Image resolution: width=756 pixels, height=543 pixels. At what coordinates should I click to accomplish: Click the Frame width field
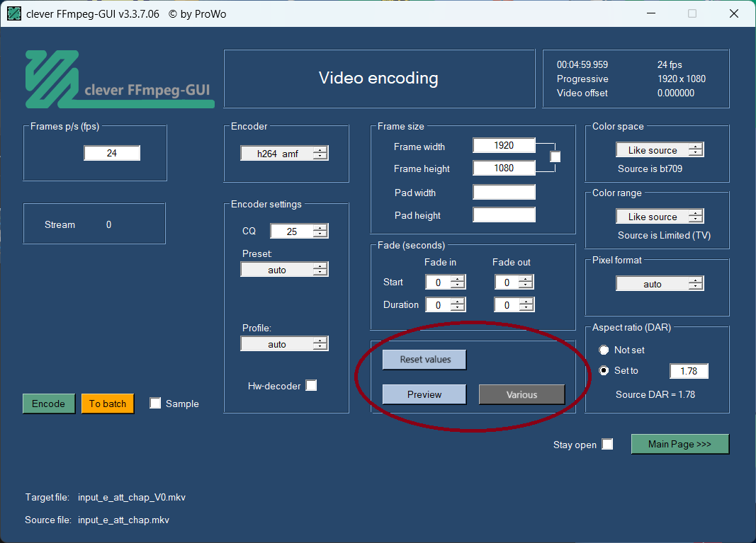pos(504,146)
